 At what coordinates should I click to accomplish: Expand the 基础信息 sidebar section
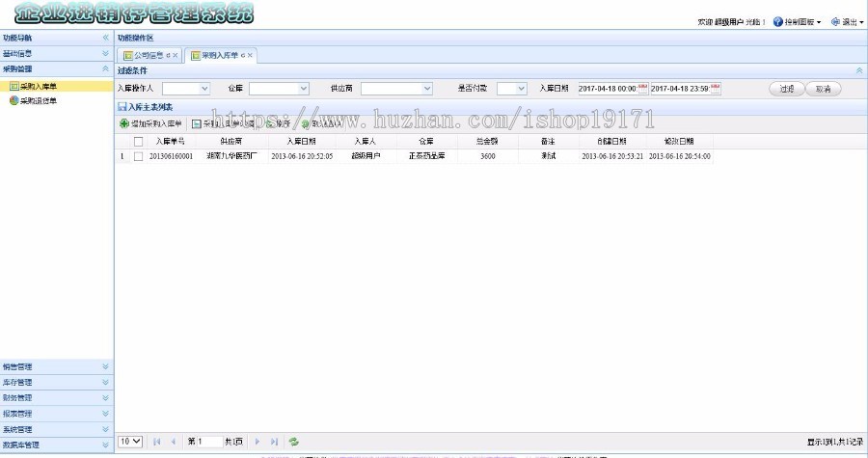click(105, 53)
